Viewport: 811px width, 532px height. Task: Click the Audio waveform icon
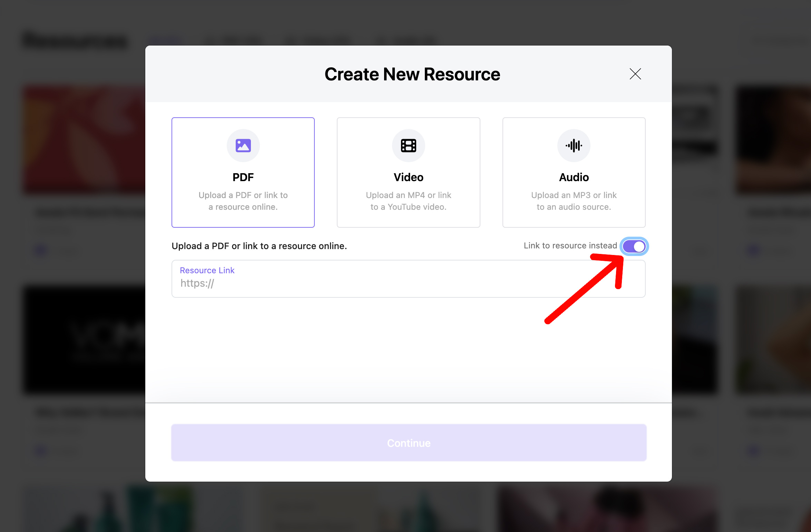(574, 146)
